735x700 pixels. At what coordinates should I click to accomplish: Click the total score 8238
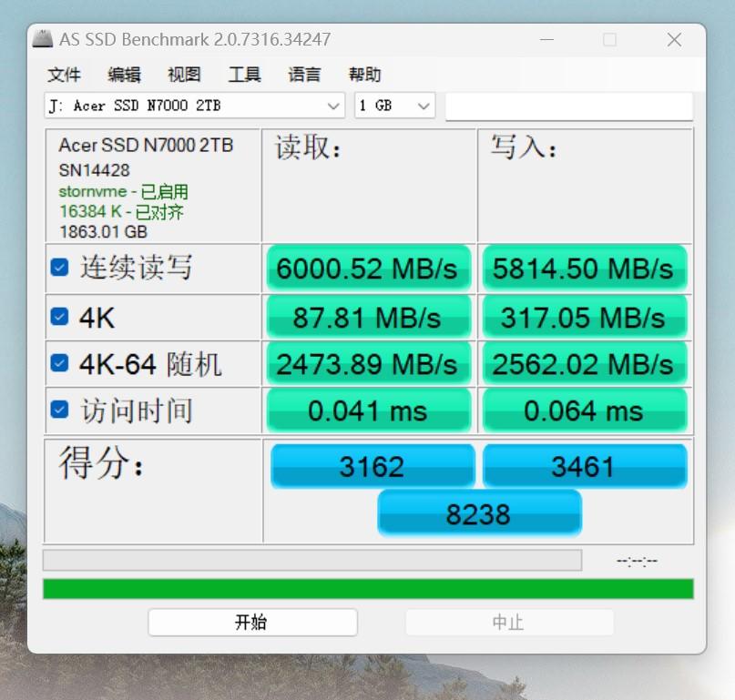click(x=479, y=513)
